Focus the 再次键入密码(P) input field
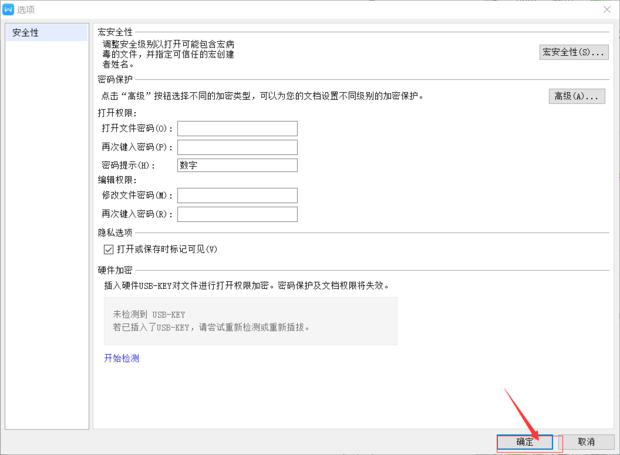The width and height of the screenshot is (620, 455). point(237,147)
